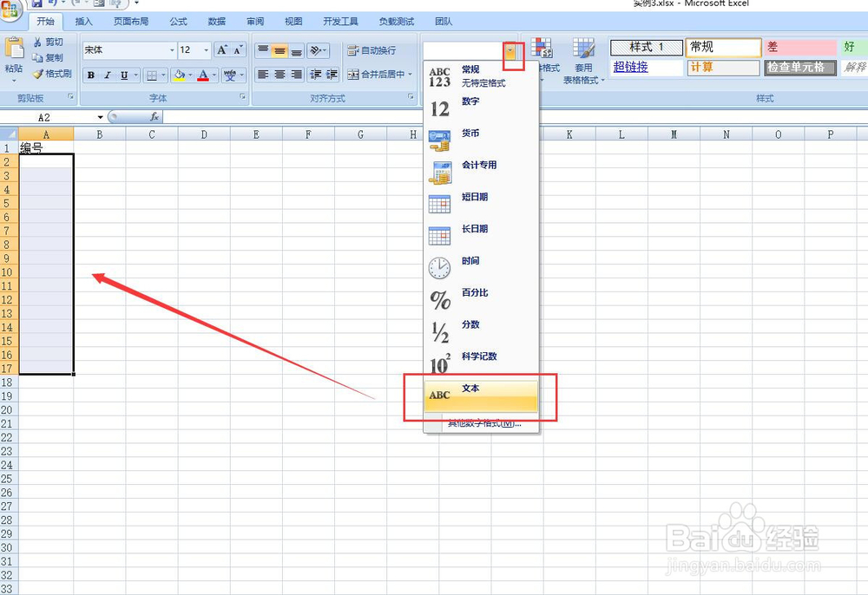Click the borders icon

152,75
